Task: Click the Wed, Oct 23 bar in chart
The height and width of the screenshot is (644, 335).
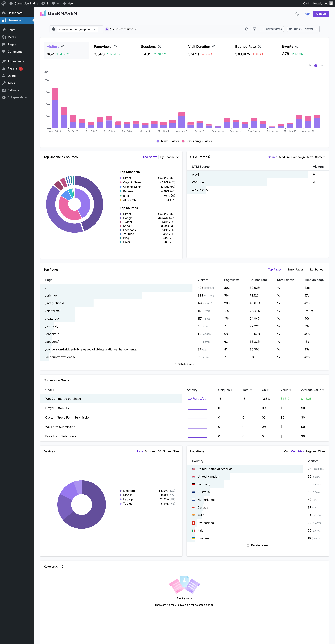Action: coord(55,108)
